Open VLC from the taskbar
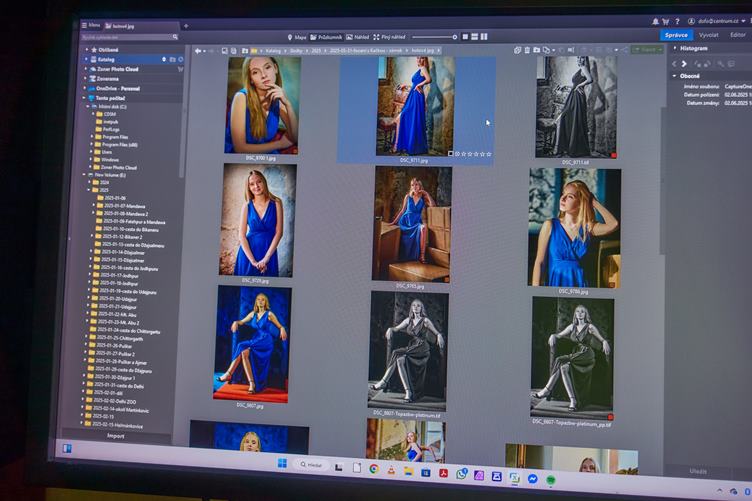The width and height of the screenshot is (752, 501). (391, 470)
